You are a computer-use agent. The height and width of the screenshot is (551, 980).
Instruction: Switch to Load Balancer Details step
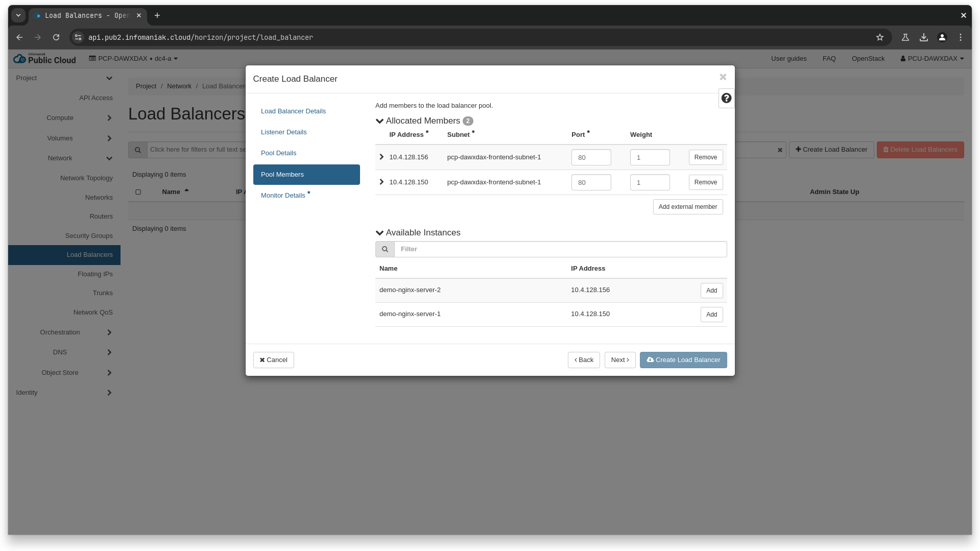click(x=293, y=111)
